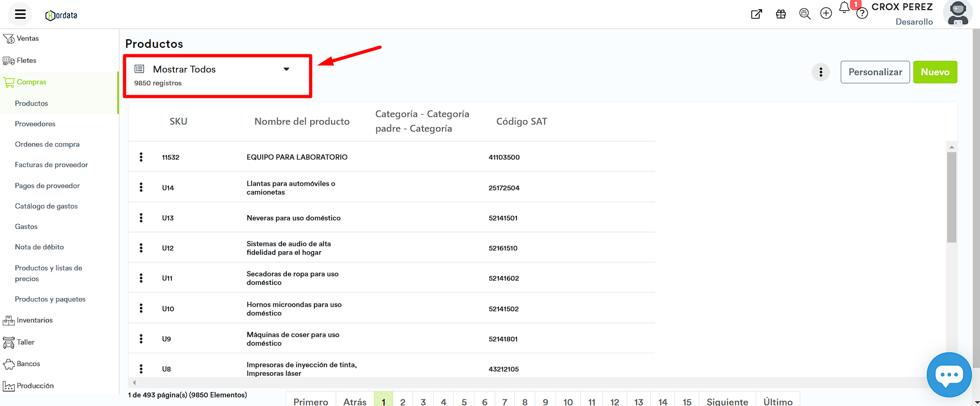Viewport: 980px width, 406px height.
Task: Click the help question mark icon
Action: click(x=862, y=14)
